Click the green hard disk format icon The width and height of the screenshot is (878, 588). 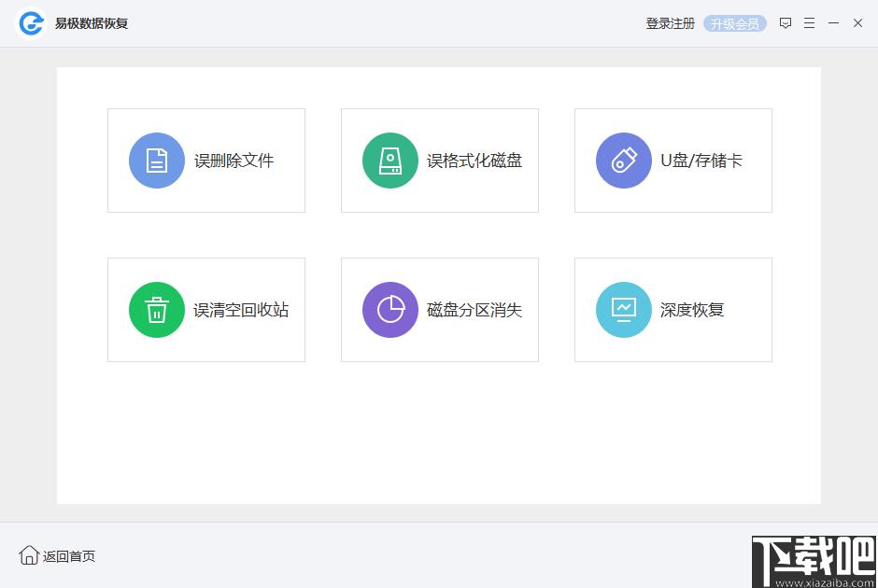(x=390, y=161)
